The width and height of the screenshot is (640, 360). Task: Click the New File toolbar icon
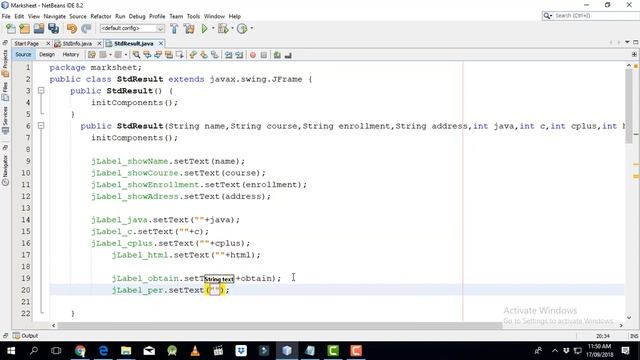[x=11, y=29]
